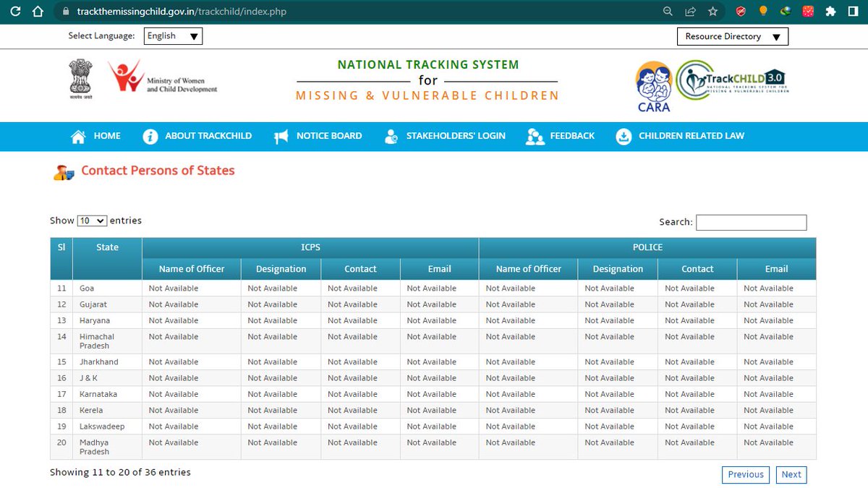Click the POLICE group header
The image size is (868, 488).
point(647,248)
